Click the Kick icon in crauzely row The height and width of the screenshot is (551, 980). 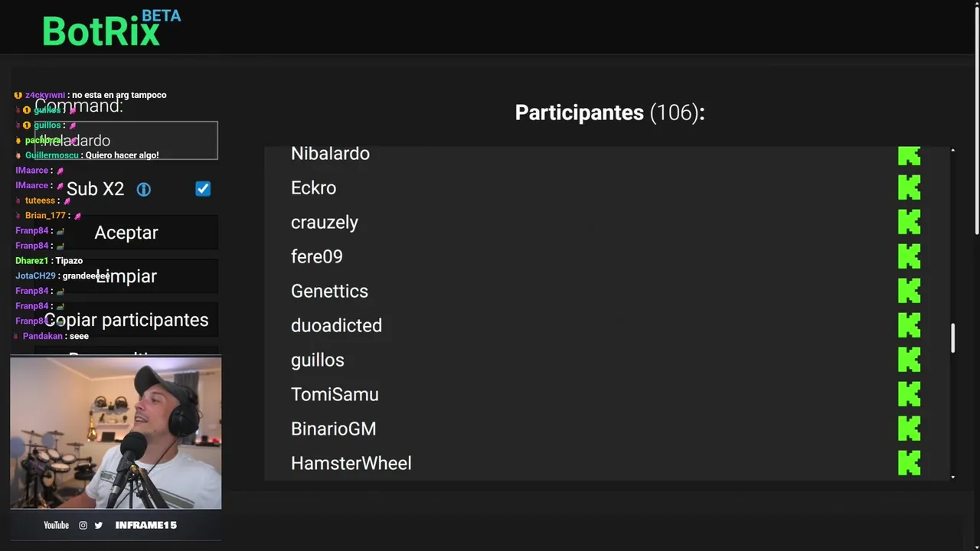[x=909, y=222]
